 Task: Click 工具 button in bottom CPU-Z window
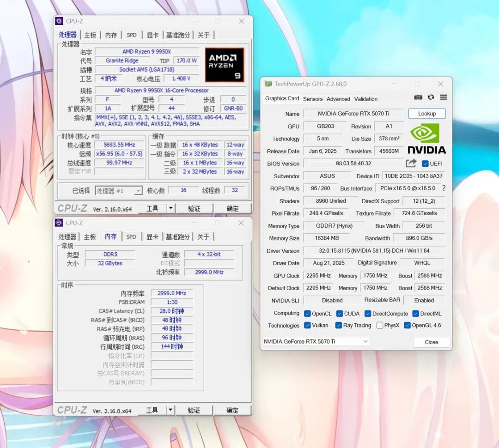point(152,410)
